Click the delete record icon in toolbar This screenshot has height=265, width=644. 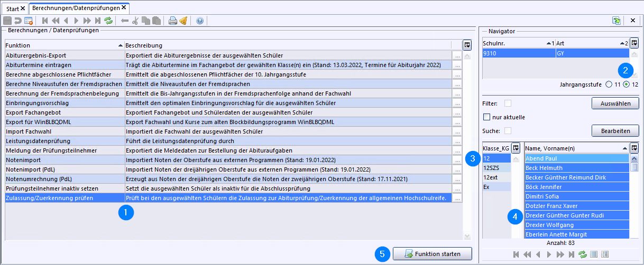(x=29, y=21)
